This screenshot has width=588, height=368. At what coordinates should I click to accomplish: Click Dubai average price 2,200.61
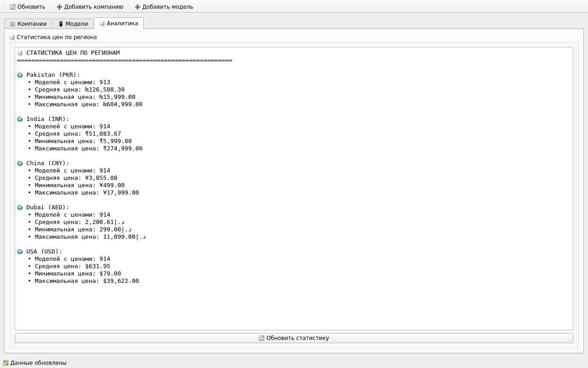(105, 222)
